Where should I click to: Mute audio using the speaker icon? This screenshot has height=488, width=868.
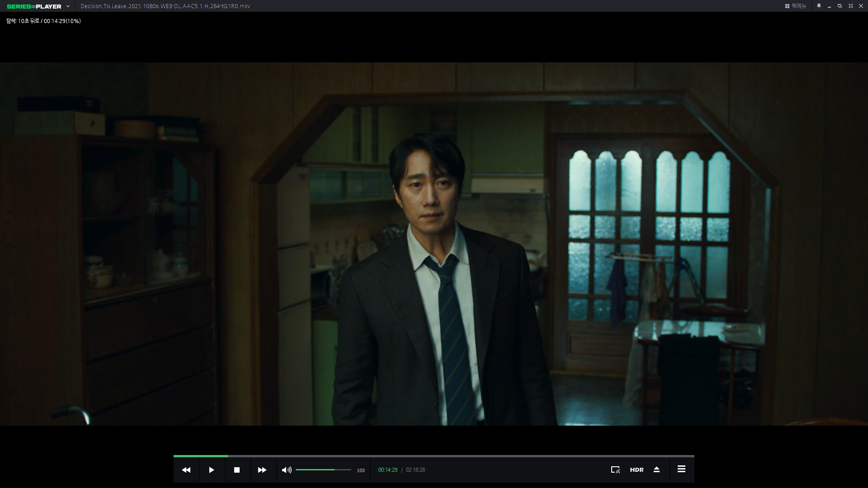pyautogui.click(x=287, y=470)
